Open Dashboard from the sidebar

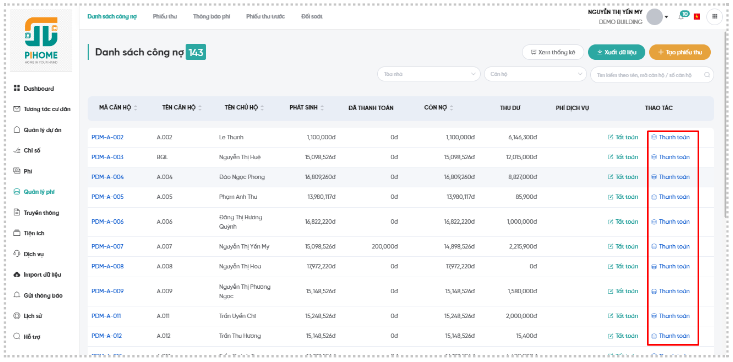[34, 88]
